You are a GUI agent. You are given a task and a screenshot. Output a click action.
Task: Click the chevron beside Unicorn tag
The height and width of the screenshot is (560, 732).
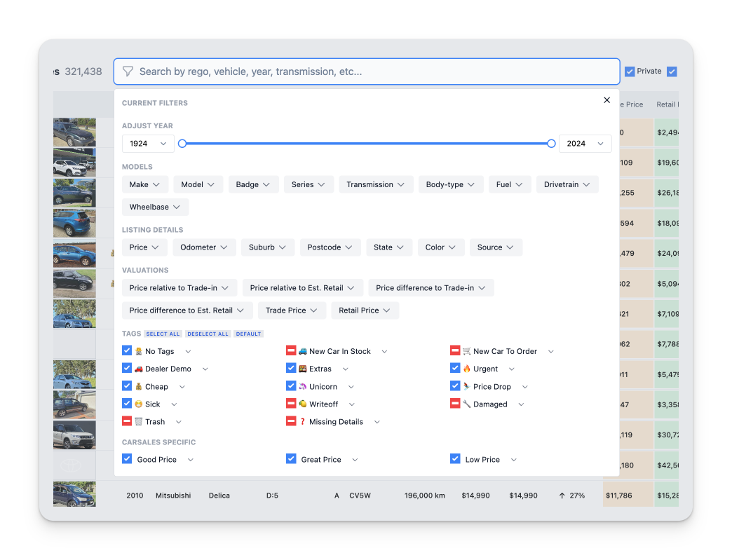point(351,387)
